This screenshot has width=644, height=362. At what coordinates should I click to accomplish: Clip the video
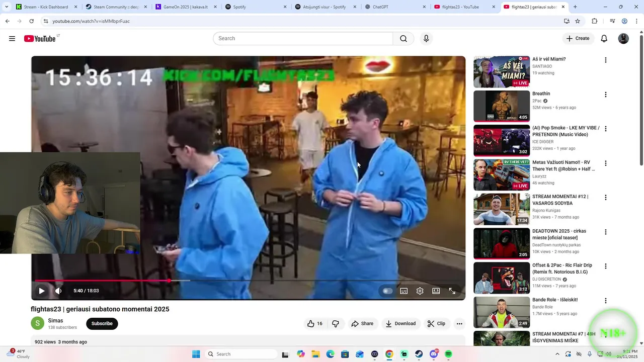pos(437,324)
